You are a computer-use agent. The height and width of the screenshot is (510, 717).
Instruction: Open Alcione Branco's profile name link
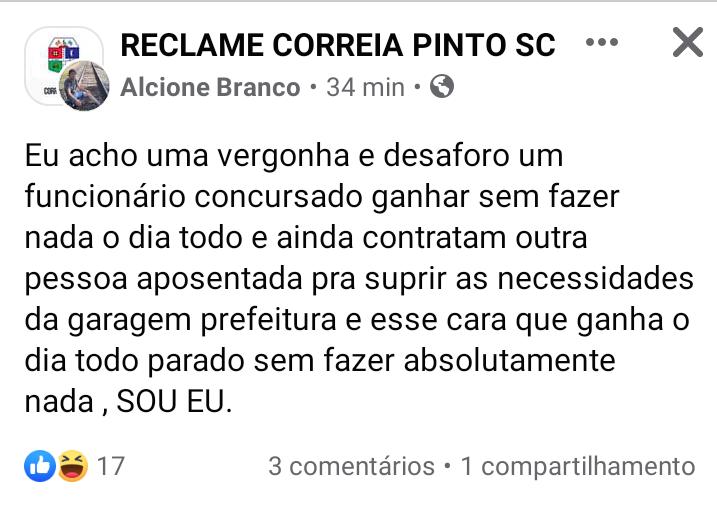point(210,88)
